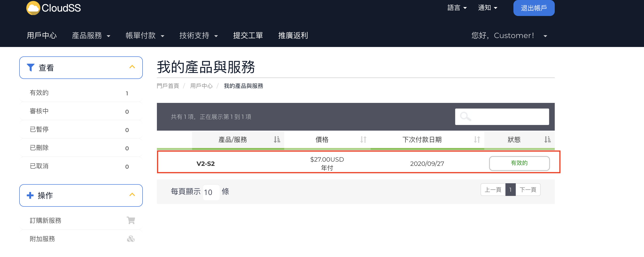
Task: Collapse the 操作 panel chevron
Action: [132, 195]
